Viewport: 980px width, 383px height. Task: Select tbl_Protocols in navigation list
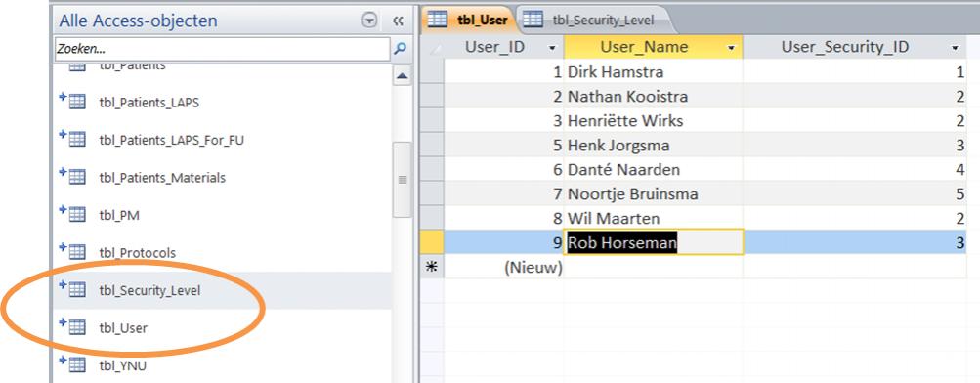pos(137,253)
